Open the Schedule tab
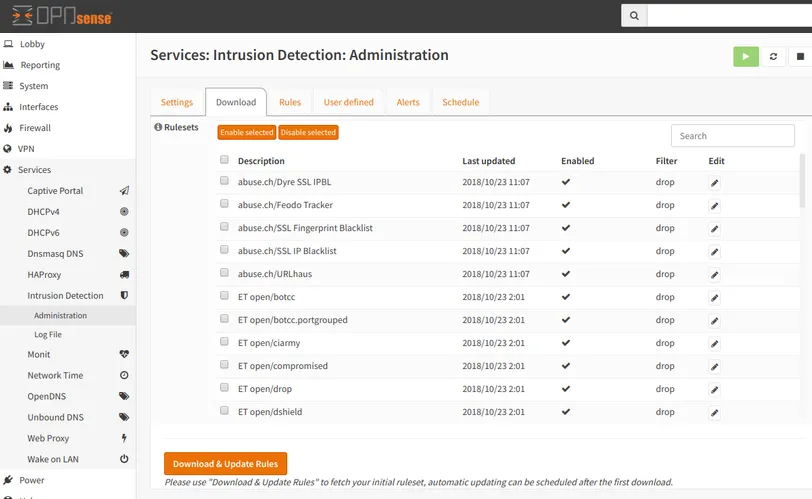The image size is (812, 499). (x=460, y=102)
